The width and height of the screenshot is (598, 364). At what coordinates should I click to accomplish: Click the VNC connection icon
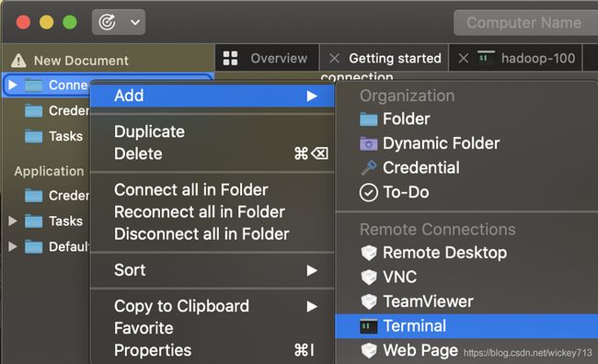[369, 277]
